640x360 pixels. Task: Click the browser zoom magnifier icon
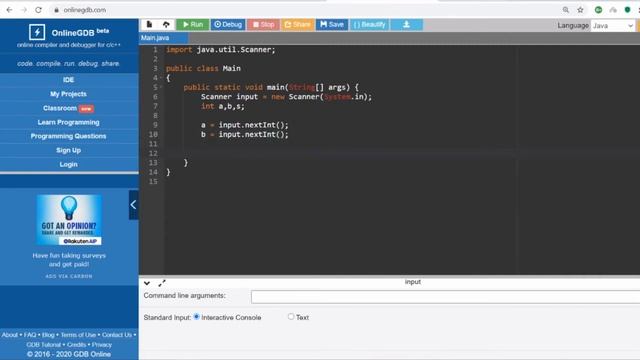coord(566,10)
